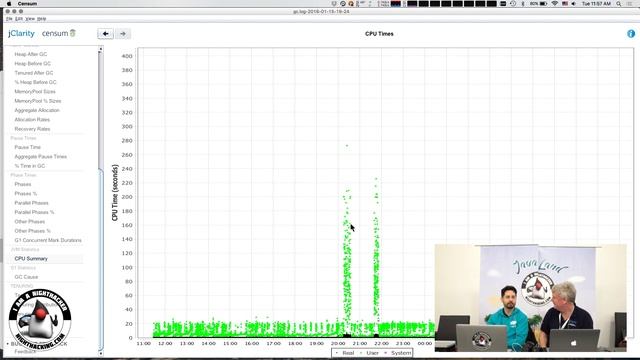Open MemoryPool Sizes view

(35, 91)
